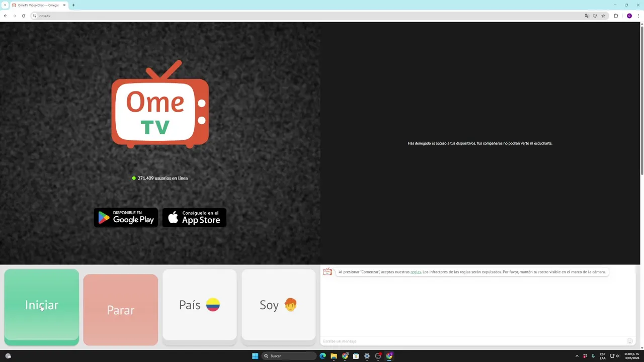Click the OmeTV avatar icon in chat
This screenshot has height=362, width=644.
coord(328,272)
